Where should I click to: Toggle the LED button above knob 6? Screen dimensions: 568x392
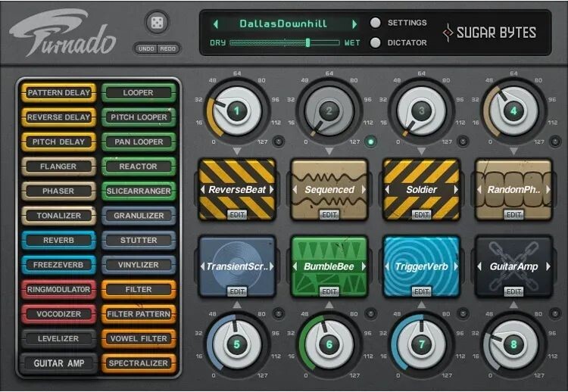pos(370,313)
